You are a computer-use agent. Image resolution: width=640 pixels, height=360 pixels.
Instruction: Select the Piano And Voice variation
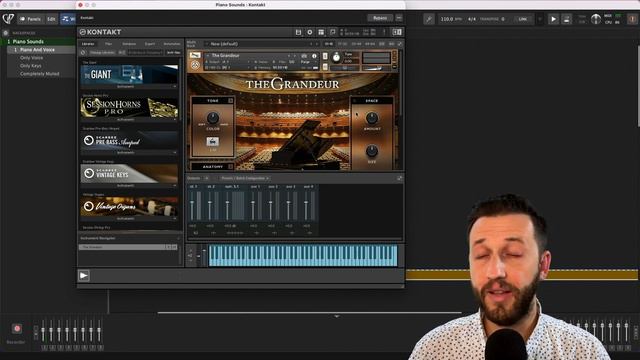(41, 50)
